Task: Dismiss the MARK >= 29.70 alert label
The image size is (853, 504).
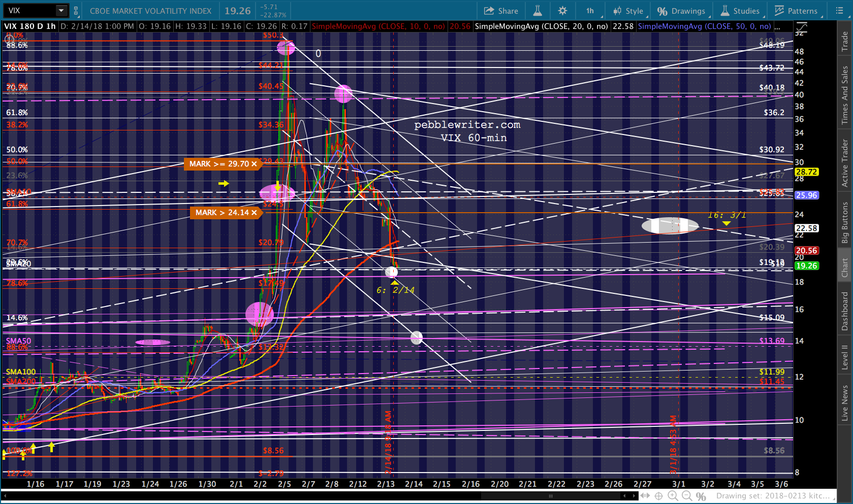Action: point(254,164)
